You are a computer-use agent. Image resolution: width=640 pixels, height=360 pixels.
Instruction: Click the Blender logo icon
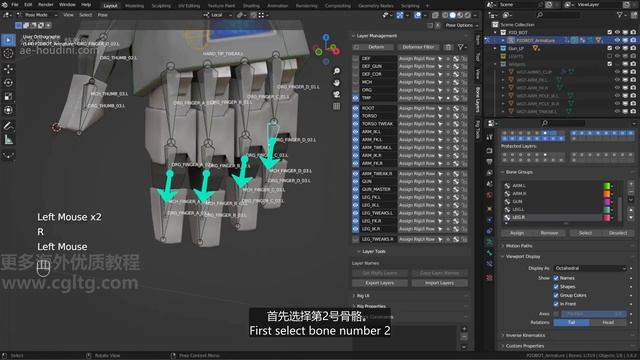(x=4, y=4)
